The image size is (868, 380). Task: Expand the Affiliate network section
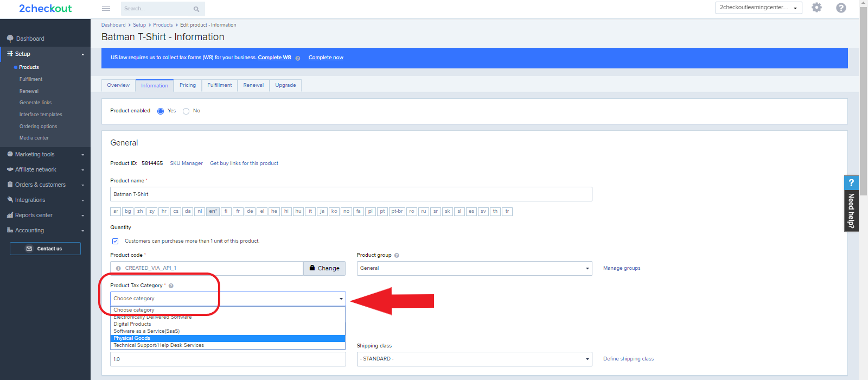(83, 170)
